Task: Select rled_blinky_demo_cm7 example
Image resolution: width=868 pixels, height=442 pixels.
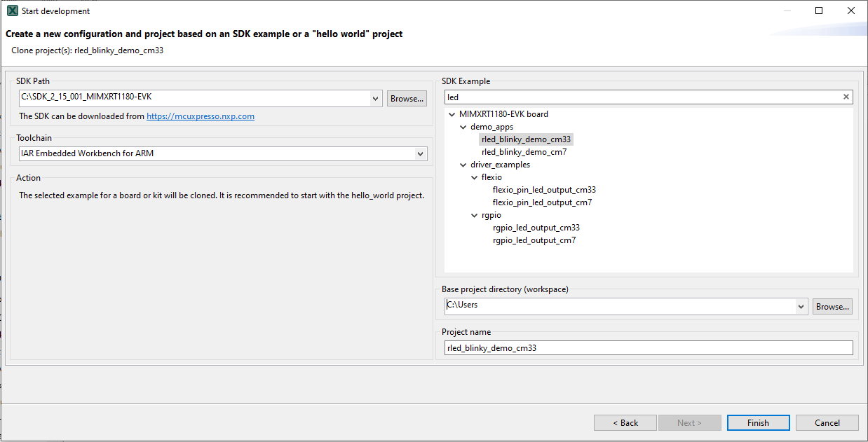Action: (x=524, y=152)
